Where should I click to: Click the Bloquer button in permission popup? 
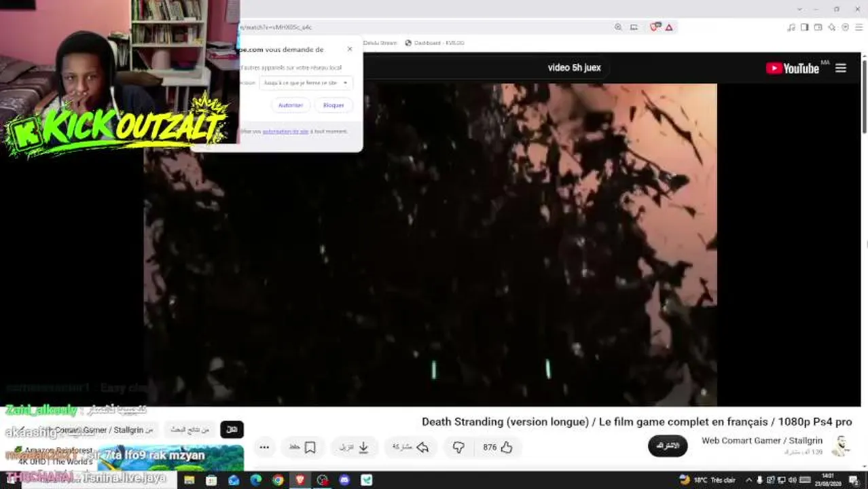[x=333, y=105]
